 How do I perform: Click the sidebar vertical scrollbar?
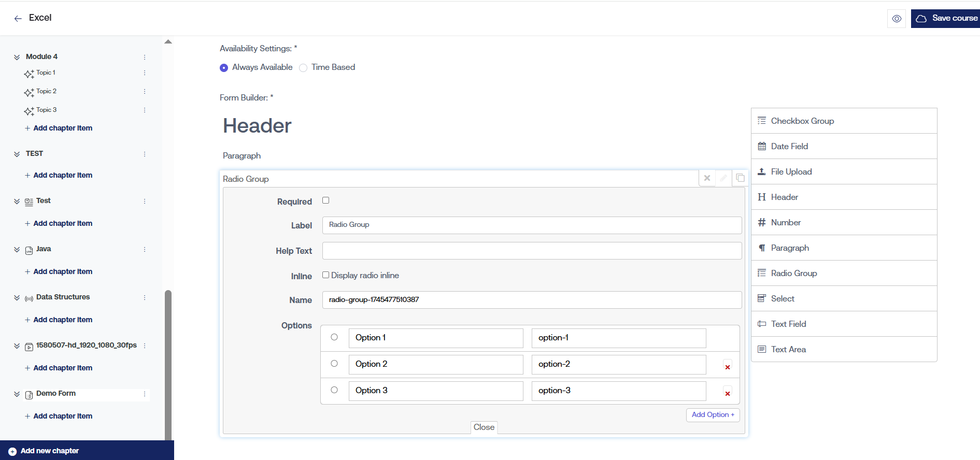[x=168, y=363]
